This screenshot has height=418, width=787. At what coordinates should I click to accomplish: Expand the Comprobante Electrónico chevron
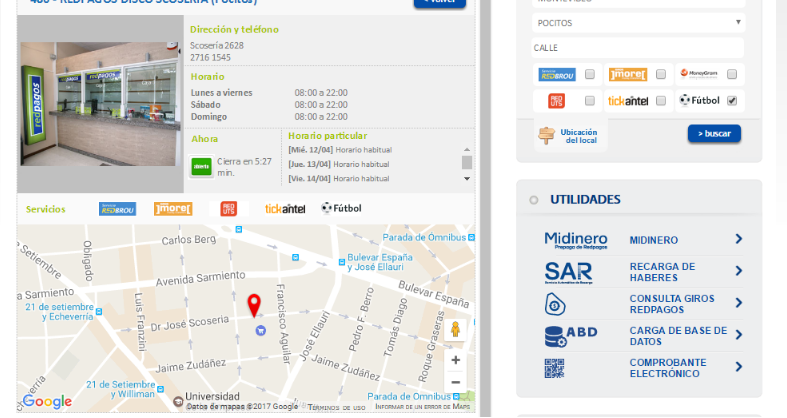click(739, 367)
